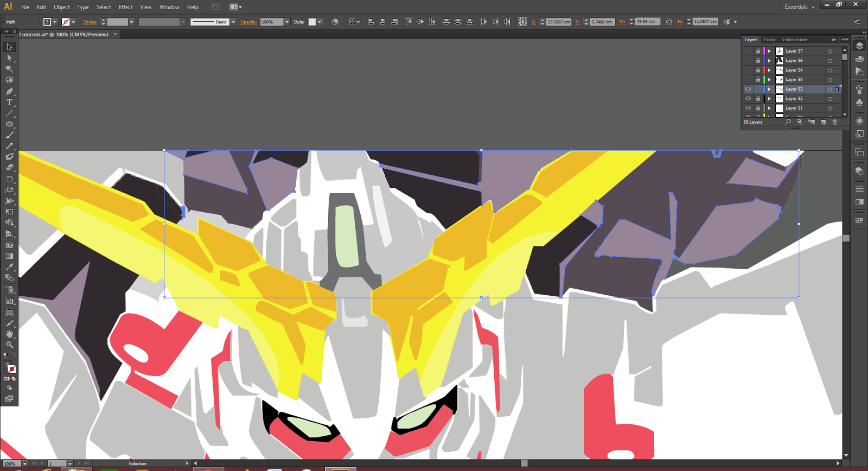Click the stroke none swatch in control bar
Image resolution: width=868 pixels, height=471 pixels.
(66, 22)
